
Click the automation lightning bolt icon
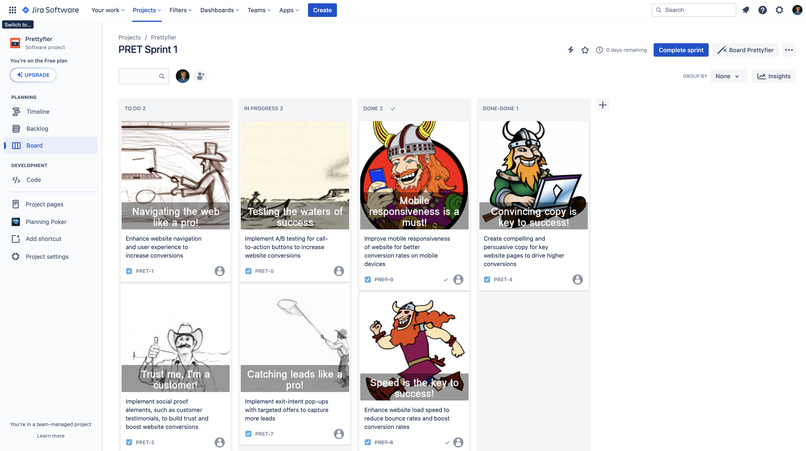tap(571, 50)
